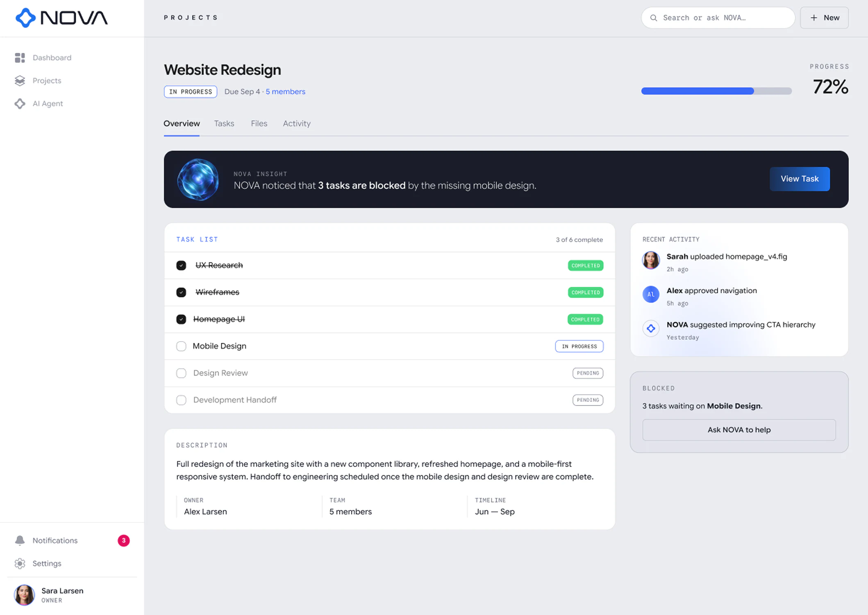
Task: Click the PROJECTS header breadcrumb
Action: [x=191, y=18]
